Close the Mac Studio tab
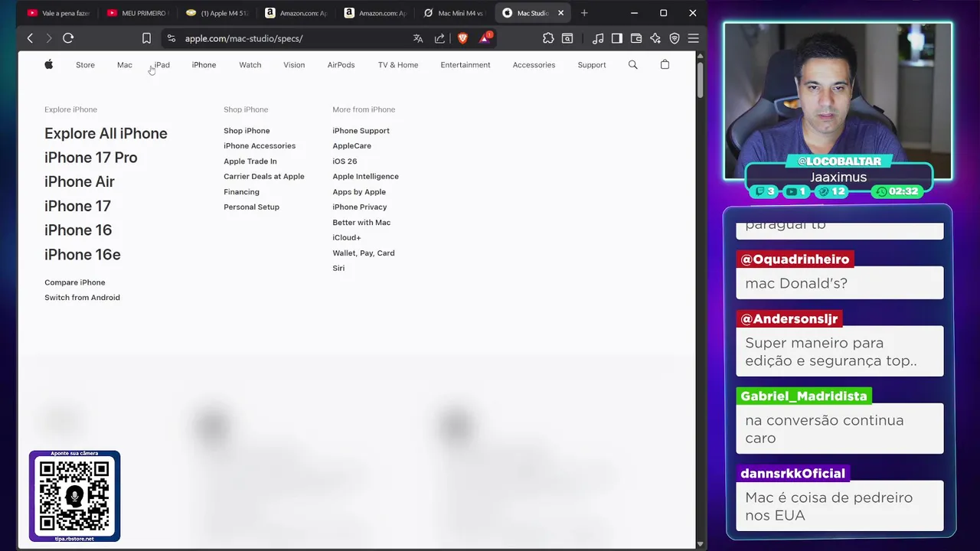 [560, 13]
